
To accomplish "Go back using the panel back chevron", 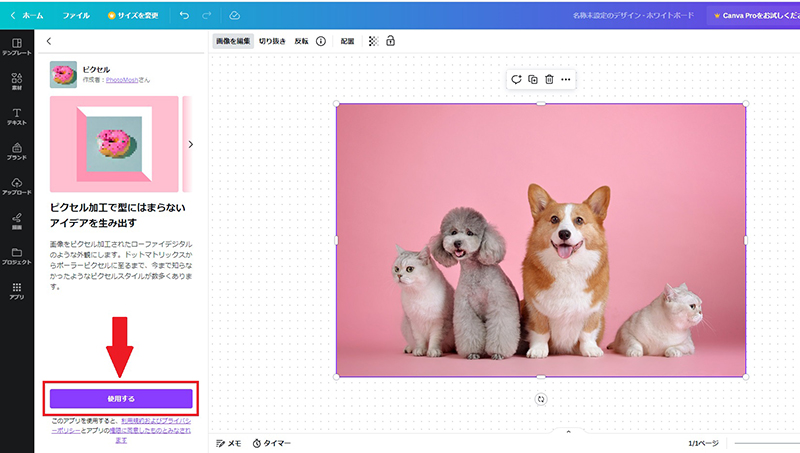I will [x=49, y=41].
